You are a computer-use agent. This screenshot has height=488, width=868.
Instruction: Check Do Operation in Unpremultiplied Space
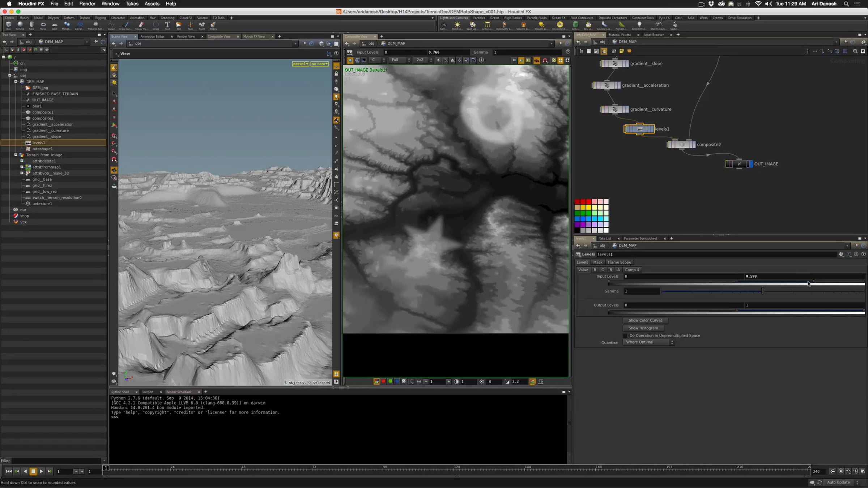pyautogui.click(x=625, y=335)
